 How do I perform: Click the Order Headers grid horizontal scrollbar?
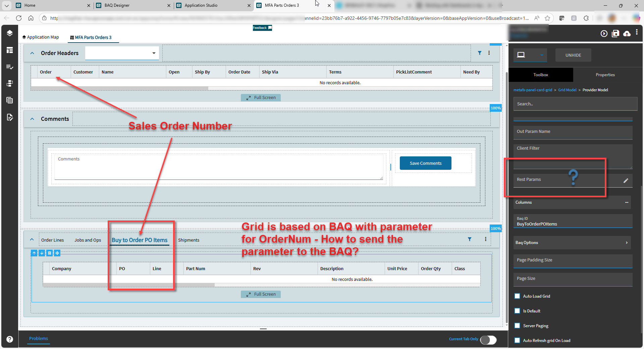coord(119,88)
